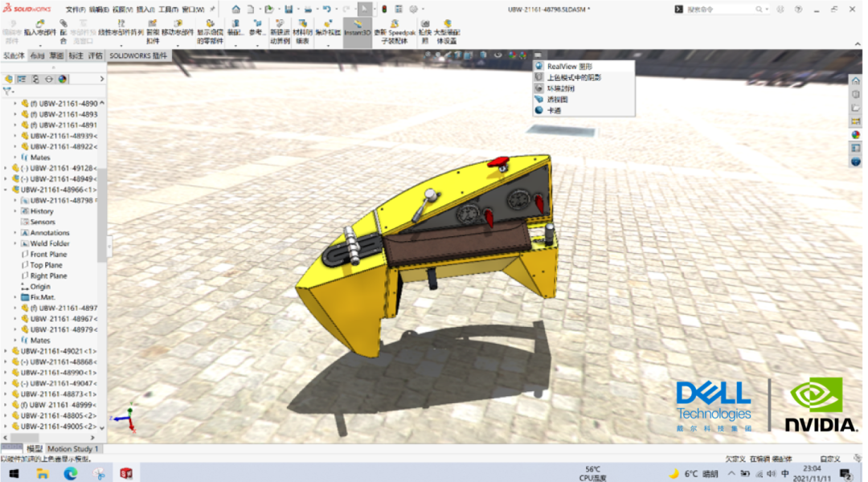Open the DisplayManager tab in feature panel

(x=63, y=79)
